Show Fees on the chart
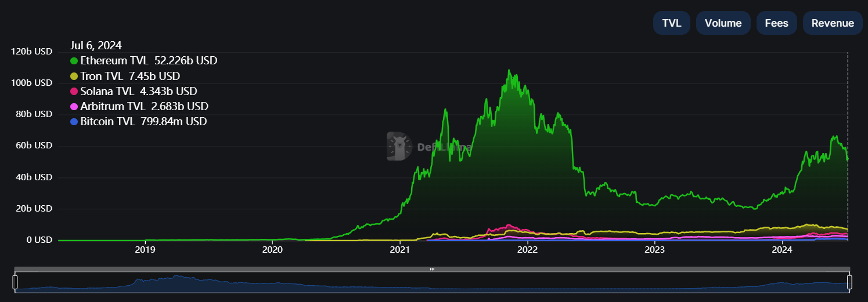Image resolution: width=868 pixels, height=302 pixels. [x=777, y=23]
